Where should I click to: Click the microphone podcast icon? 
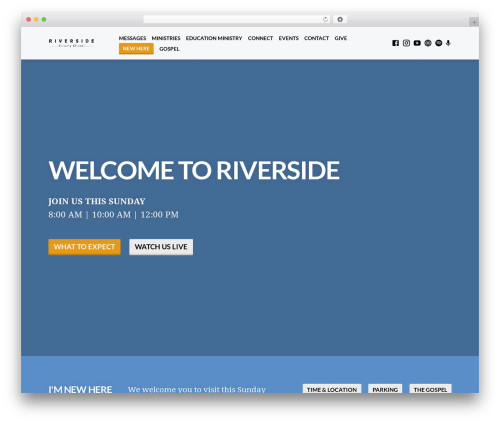pyautogui.click(x=448, y=43)
